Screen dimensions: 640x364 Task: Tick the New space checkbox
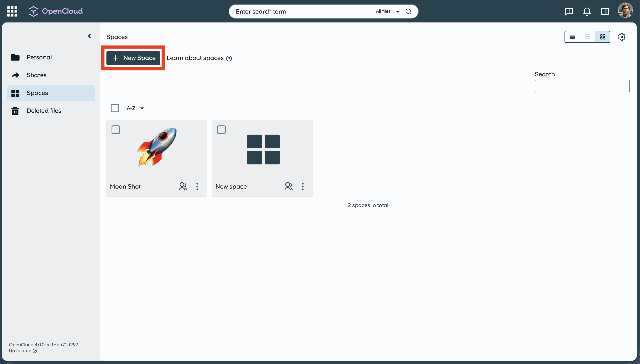tap(221, 130)
